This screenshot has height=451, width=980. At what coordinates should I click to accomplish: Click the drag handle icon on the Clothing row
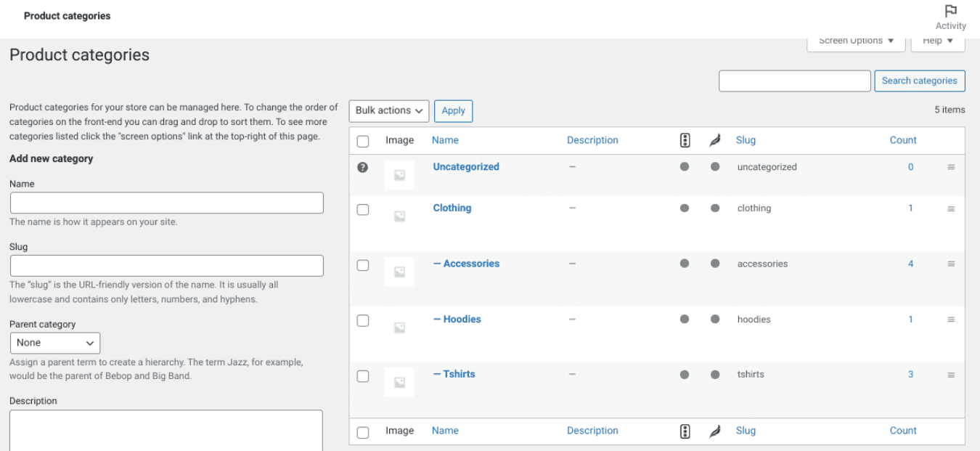click(951, 208)
